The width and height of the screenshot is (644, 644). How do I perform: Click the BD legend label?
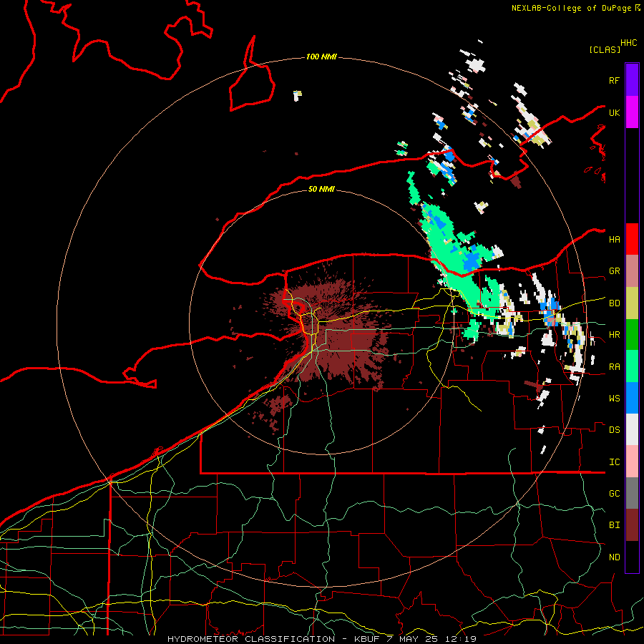(614, 303)
